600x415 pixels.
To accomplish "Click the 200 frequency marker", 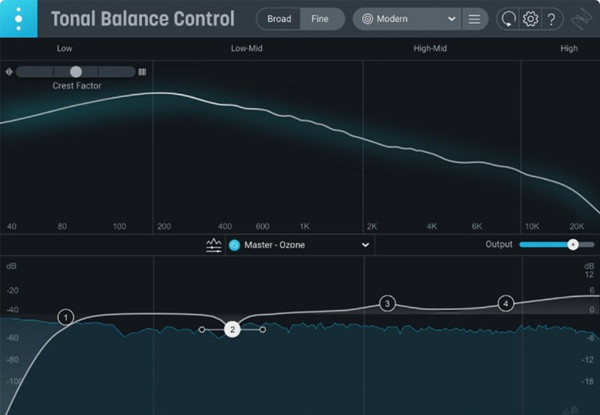I will pos(164,226).
